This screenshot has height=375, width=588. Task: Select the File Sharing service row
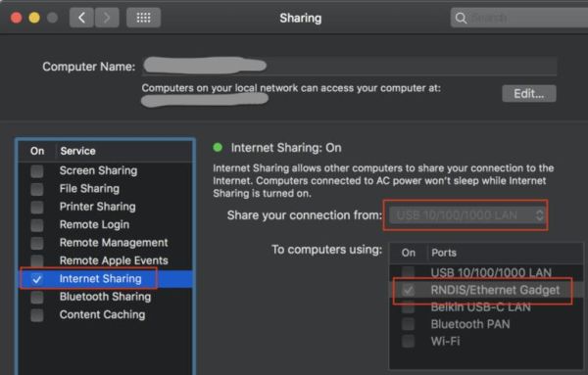coord(105,189)
